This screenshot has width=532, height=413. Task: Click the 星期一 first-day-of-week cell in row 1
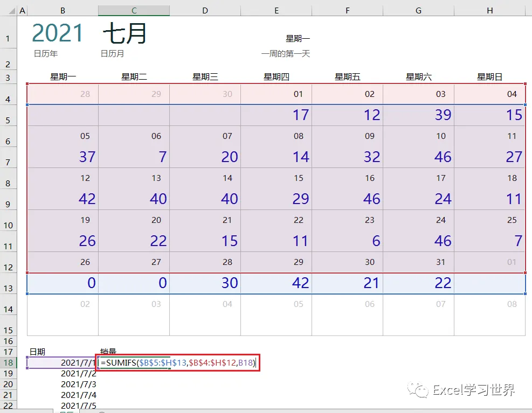point(298,39)
